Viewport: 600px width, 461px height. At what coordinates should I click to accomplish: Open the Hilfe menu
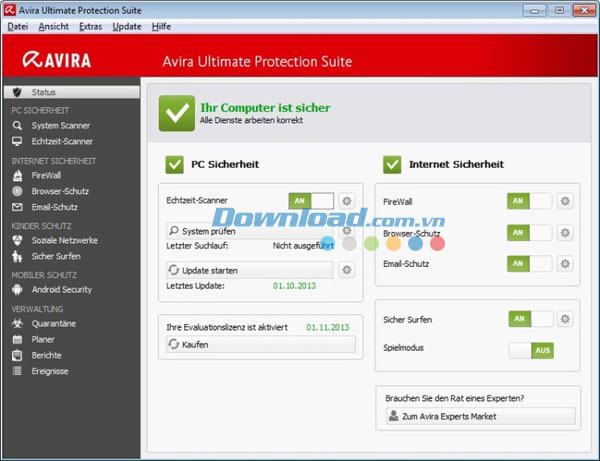(161, 26)
